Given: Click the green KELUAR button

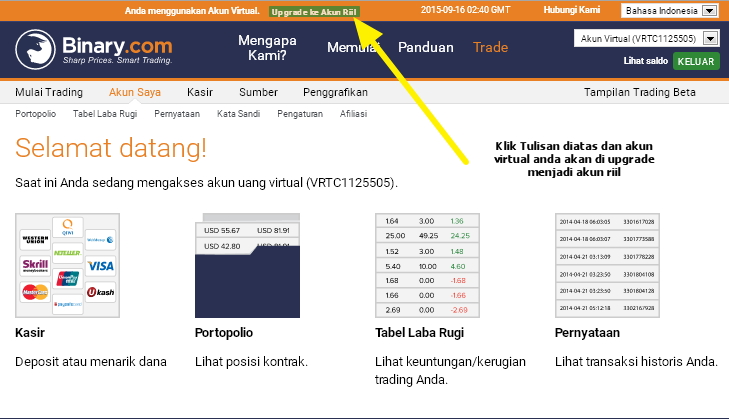Looking at the screenshot, I should (x=696, y=61).
